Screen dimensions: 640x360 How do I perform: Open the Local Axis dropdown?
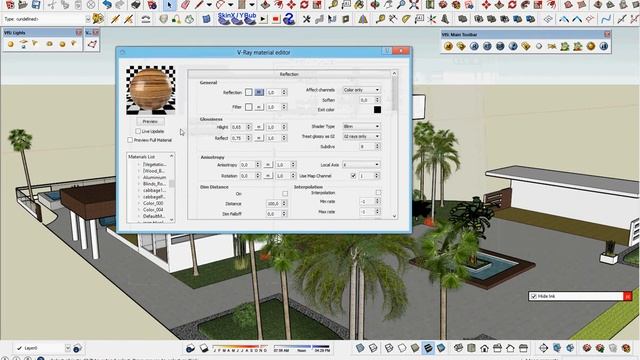361,164
